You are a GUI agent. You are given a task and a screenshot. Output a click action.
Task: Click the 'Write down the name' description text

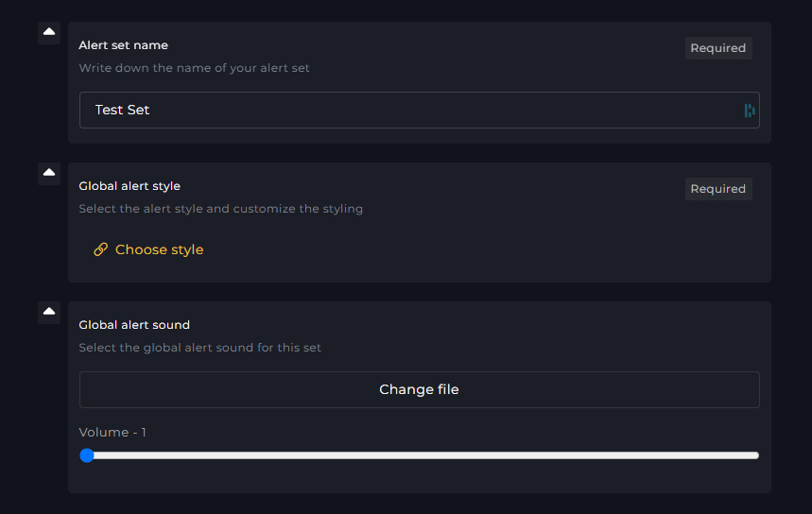194,68
